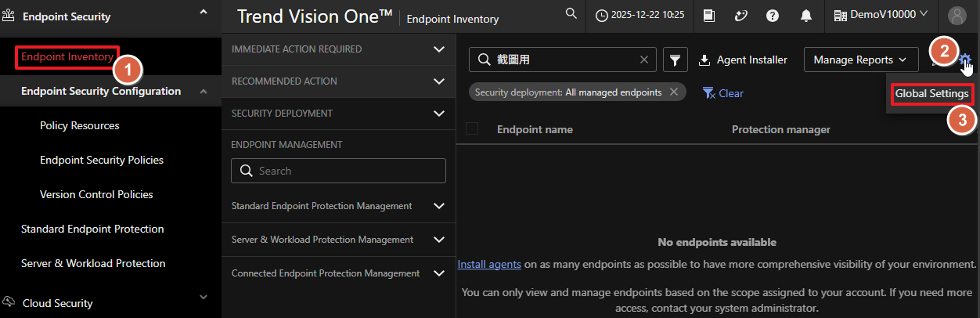Remove the Security deployment filter chip

click(x=673, y=92)
